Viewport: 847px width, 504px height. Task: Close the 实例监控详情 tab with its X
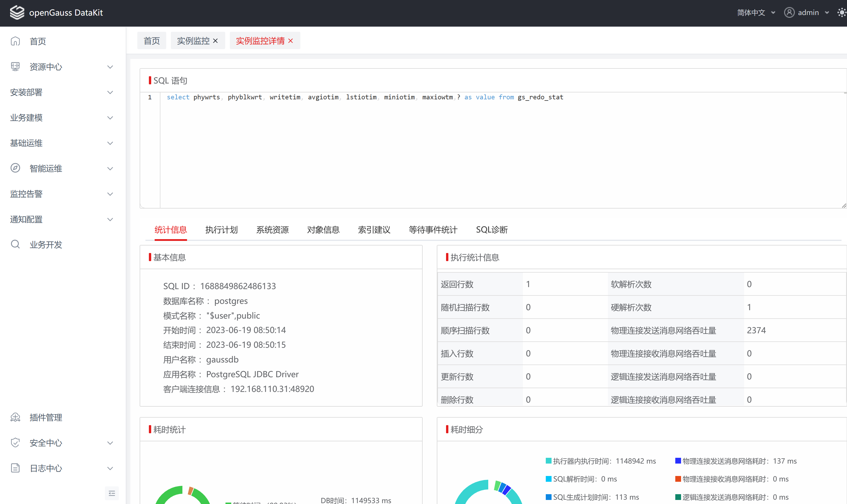click(x=291, y=41)
